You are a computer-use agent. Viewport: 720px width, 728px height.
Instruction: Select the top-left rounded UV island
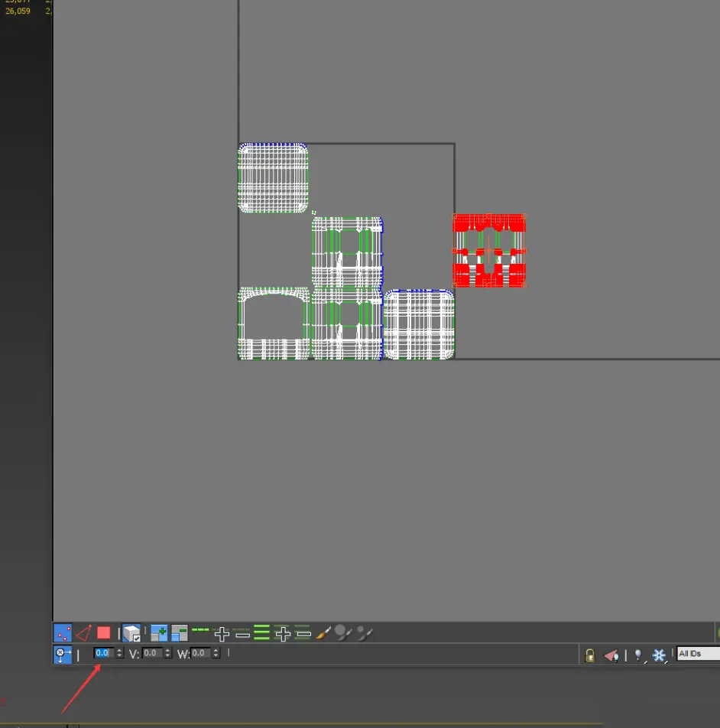[273, 178]
